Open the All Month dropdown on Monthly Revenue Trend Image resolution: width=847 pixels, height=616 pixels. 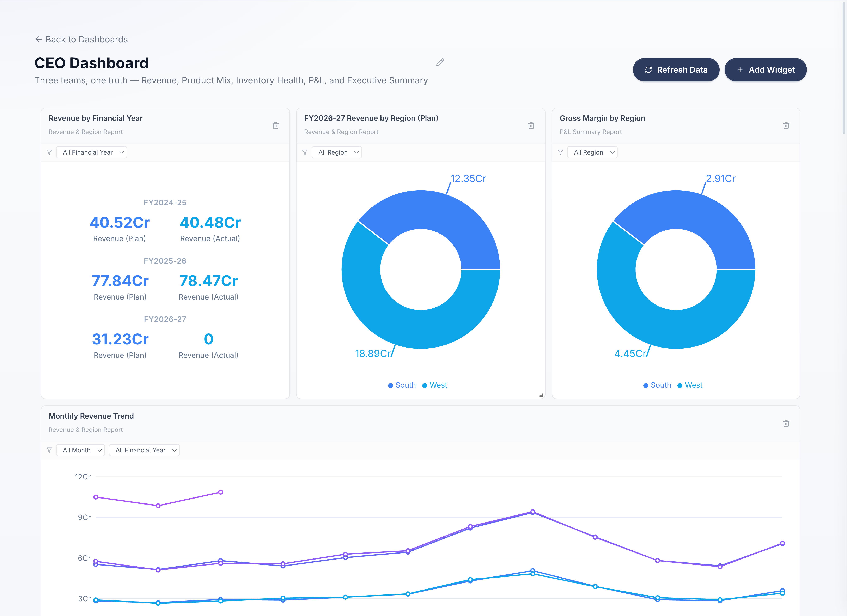[80, 450]
